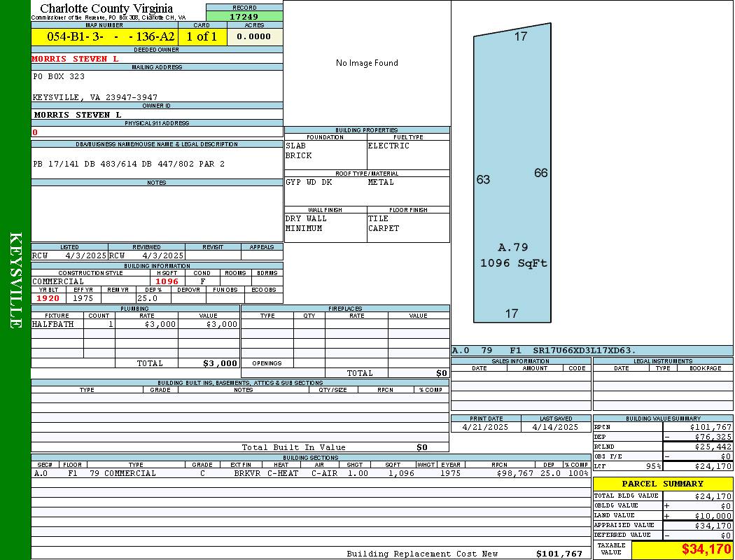The image size is (735, 560).
Task: Click the No Image Found placeholder
Action: click(367, 63)
